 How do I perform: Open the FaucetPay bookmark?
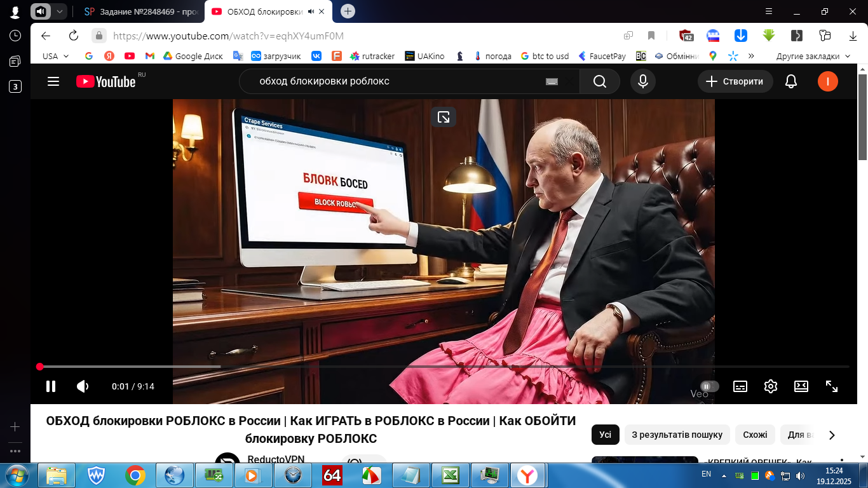pos(602,56)
